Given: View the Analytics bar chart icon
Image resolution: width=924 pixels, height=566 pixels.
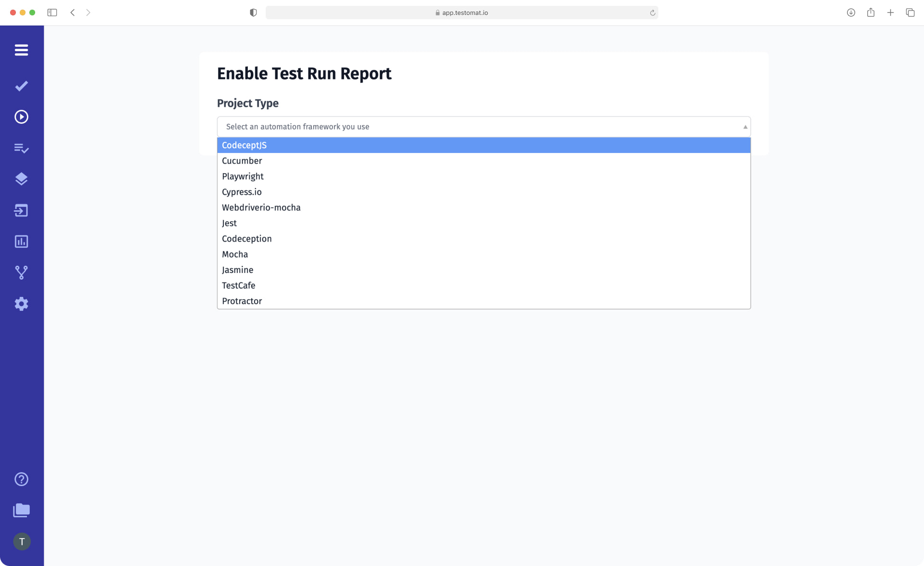Looking at the screenshot, I should (21, 242).
